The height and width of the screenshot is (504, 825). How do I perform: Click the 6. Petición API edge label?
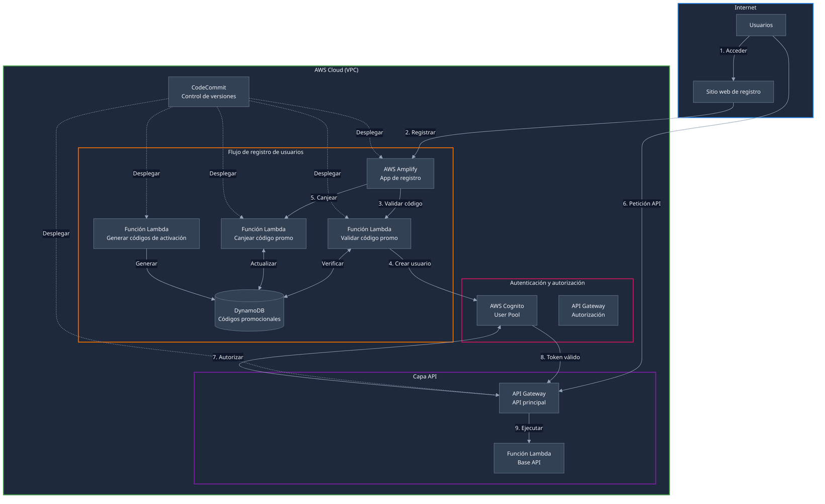(642, 204)
